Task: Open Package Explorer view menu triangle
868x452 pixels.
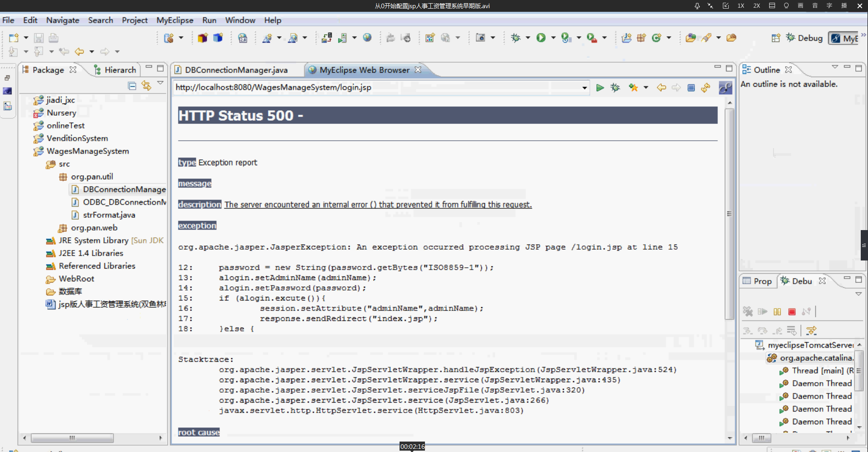Action: point(160,83)
